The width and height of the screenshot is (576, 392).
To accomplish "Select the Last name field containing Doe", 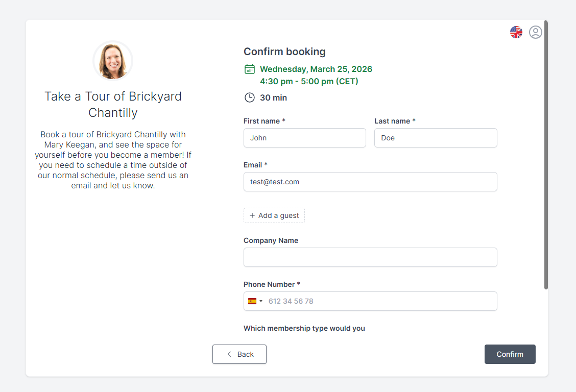I will [x=436, y=138].
